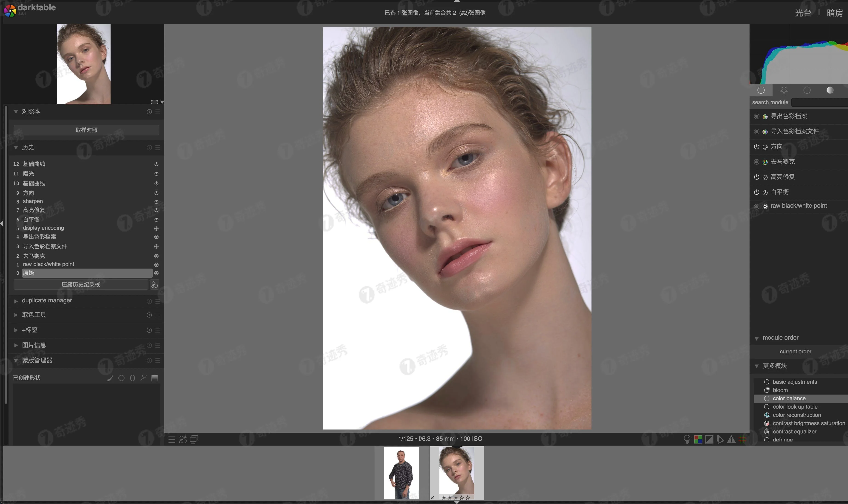Toggle the 白平衡 module power switch
848x504 pixels.
coord(757,192)
